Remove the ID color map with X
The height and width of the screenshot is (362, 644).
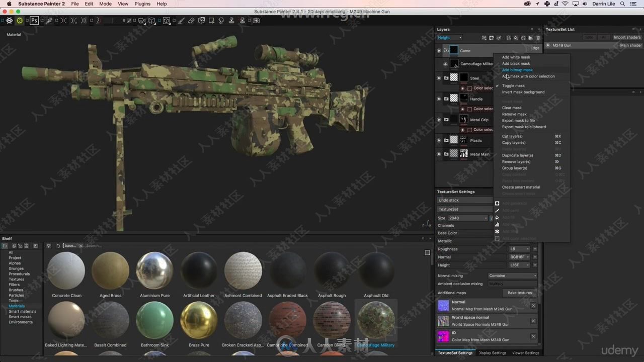tap(533, 336)
